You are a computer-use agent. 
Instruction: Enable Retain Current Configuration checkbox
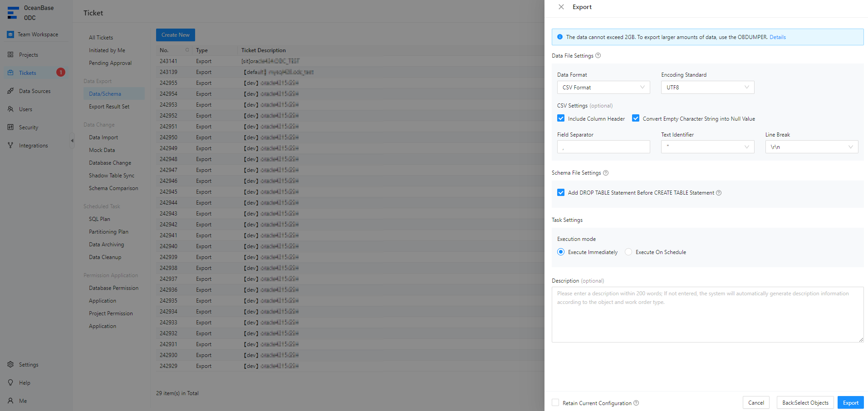555,403
